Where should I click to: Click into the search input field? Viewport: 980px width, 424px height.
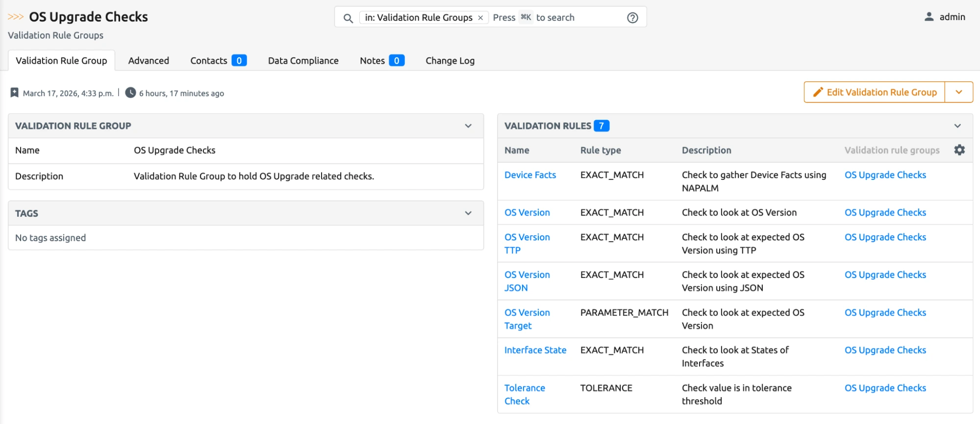pos(578,18)
